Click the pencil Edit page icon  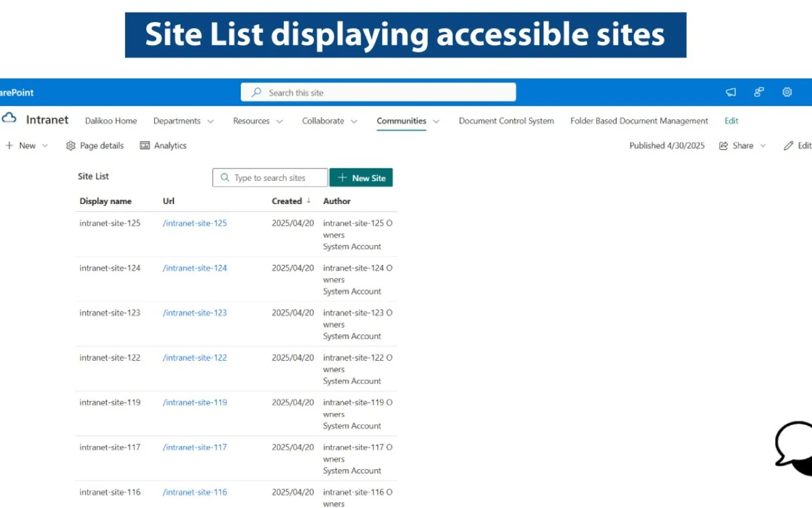click(788, 146)
